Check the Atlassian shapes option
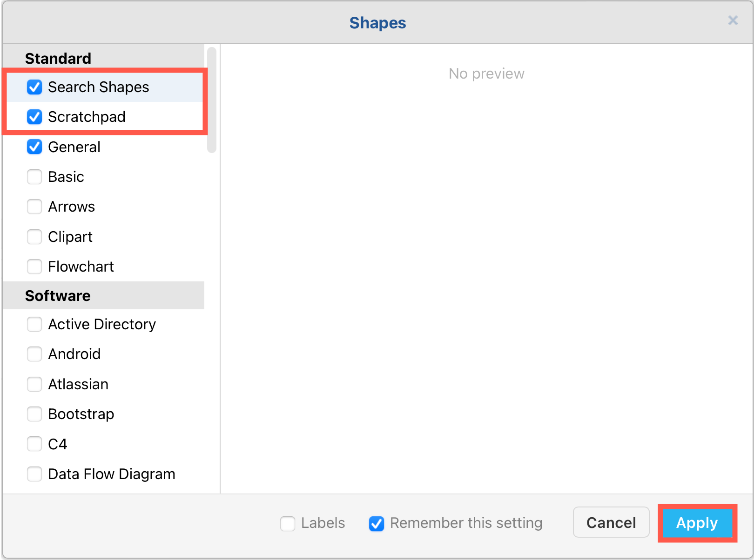Viewport: 754px width, 560px height. pyautogui.click(x=34, y=384)
